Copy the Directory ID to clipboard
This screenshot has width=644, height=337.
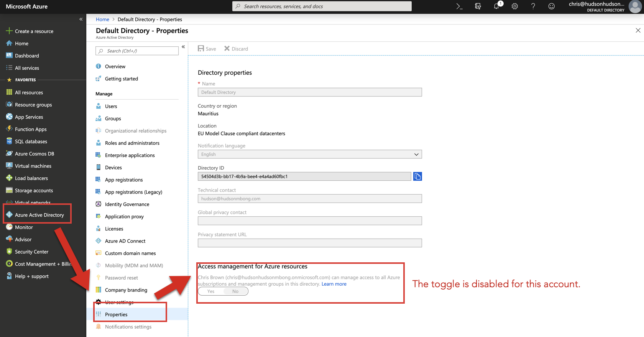417,176
